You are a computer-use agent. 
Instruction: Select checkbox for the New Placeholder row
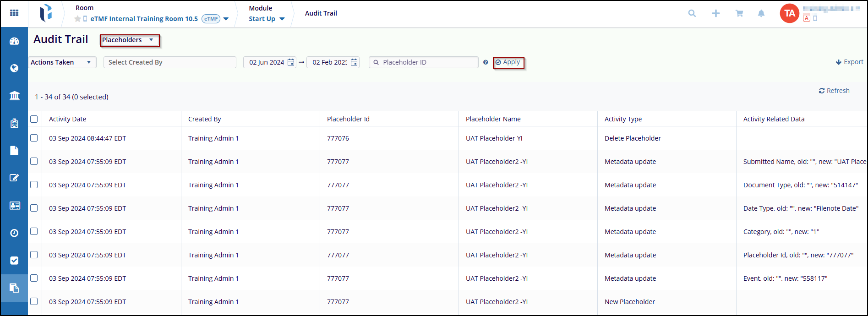pyautogui.click(x=34, y=301)
